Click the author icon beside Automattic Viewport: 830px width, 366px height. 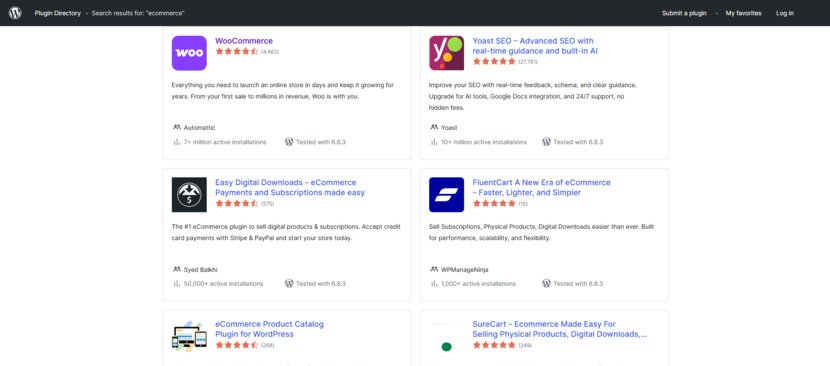[177, 128]
